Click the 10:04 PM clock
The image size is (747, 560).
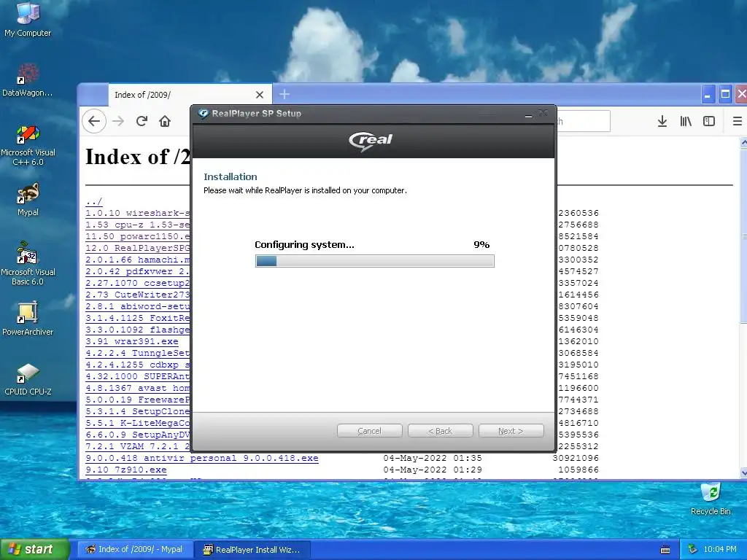click(719, 550)
